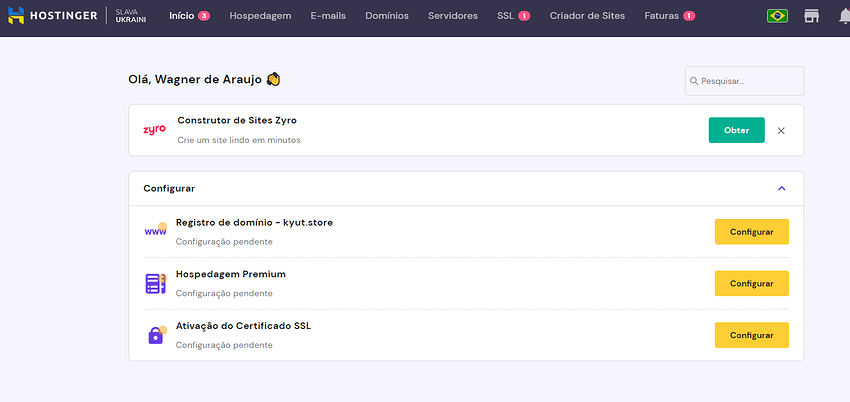Configure the kyut.store domain registration
The height and width of the screenshot is (402, 850).
(x=751, y=232)
